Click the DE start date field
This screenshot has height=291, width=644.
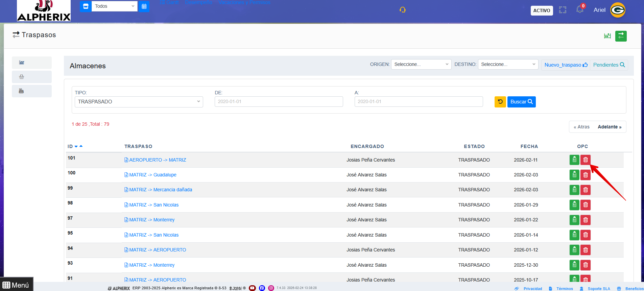click(279, 102)
